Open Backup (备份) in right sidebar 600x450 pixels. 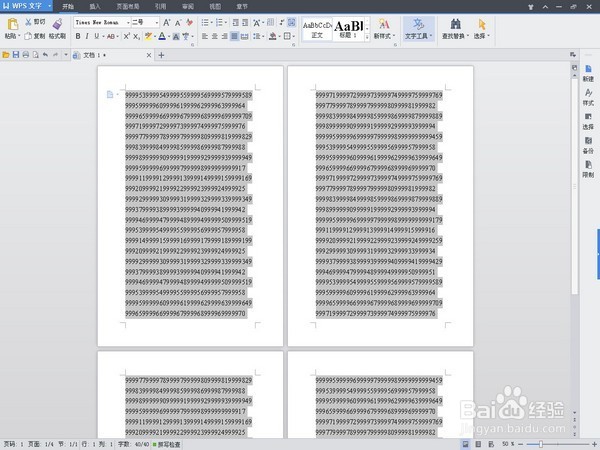[588, 145]
